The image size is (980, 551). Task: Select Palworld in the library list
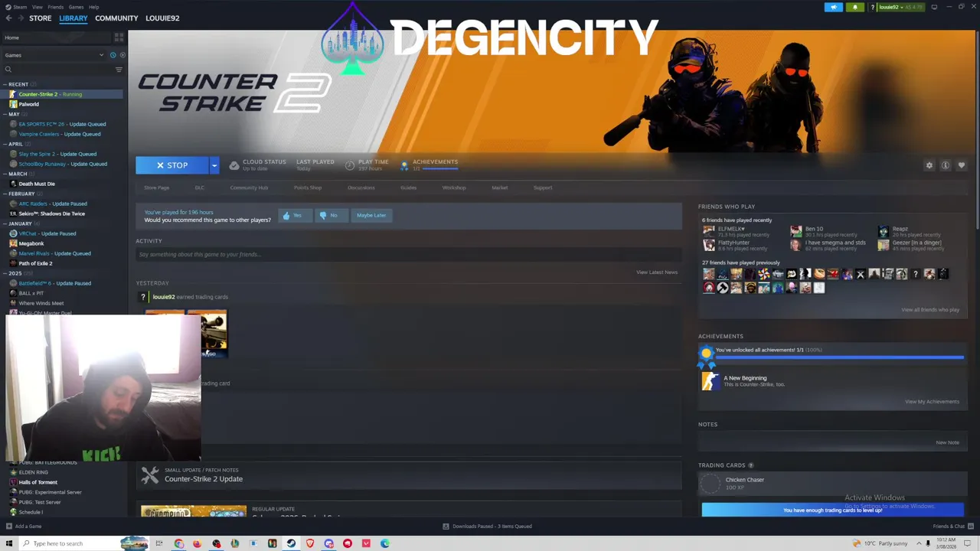click(x=29, y=104)
